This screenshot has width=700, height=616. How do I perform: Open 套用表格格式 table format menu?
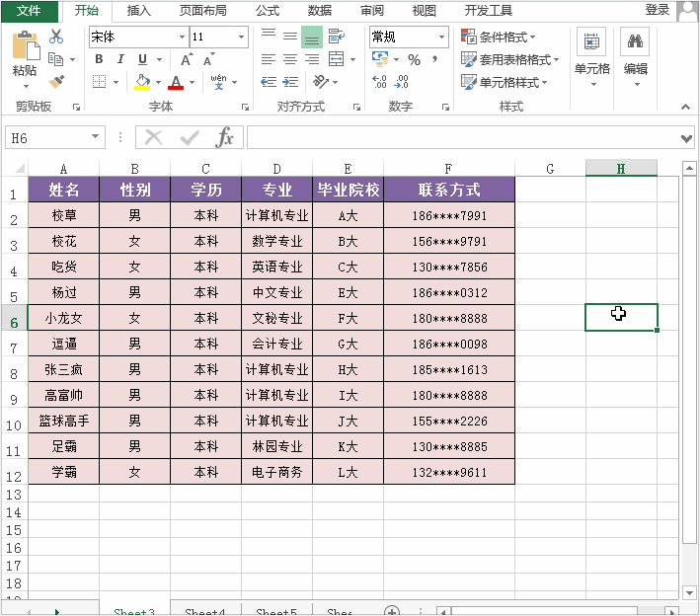(509, 59)
